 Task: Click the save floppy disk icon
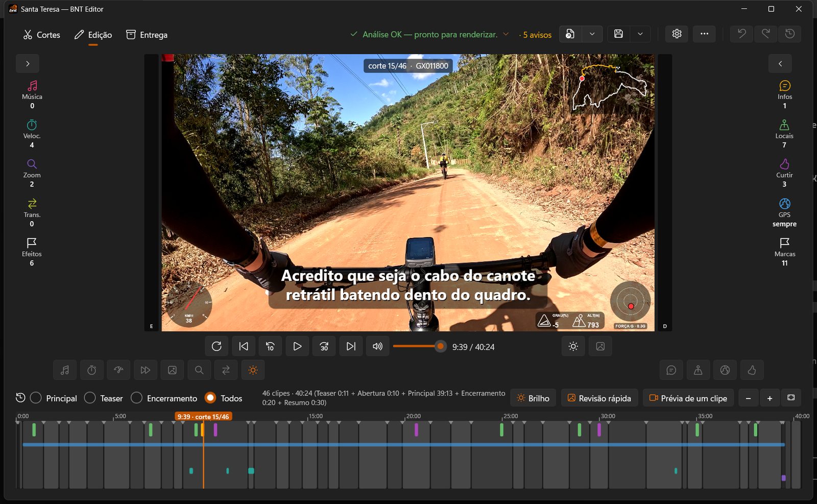coord(618,34)
